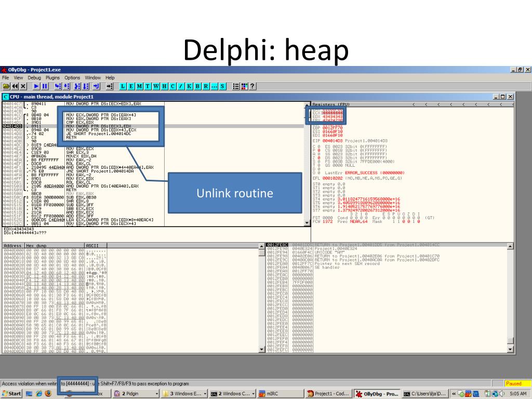532x399 pixels.
Task: Click the Registers (FPU) header bar
Action: [412, 104]
